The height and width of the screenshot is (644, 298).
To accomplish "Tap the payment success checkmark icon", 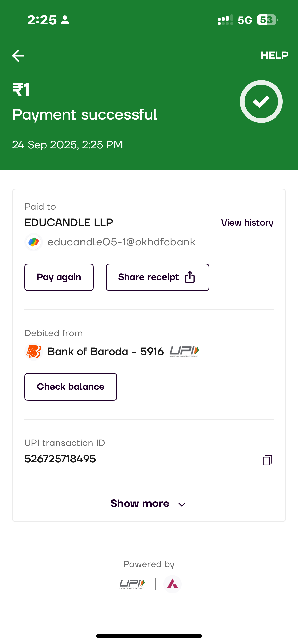I will point(261,101).
